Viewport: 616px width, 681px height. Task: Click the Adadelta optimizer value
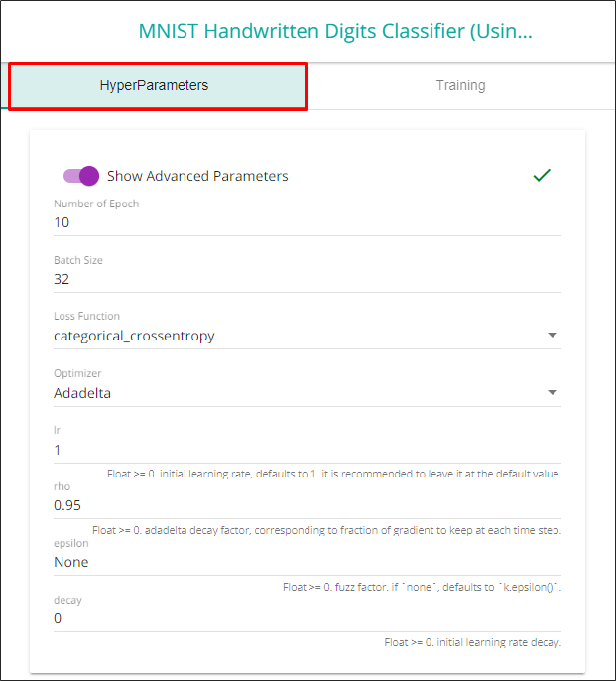(x=82, y=392)
